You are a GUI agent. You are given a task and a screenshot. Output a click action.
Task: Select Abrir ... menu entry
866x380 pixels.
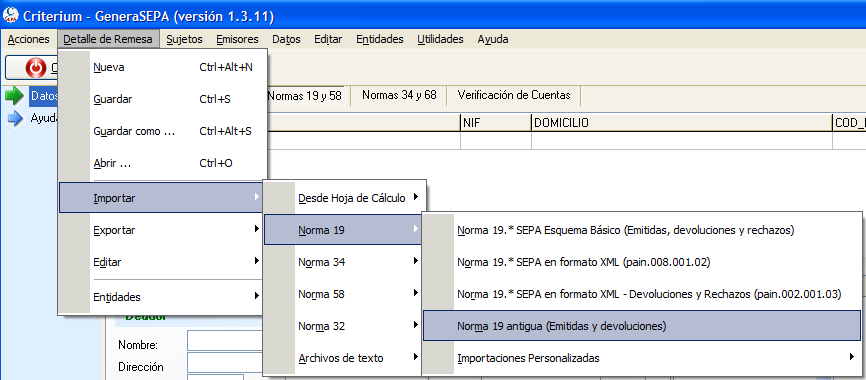(x=163, y=163)
